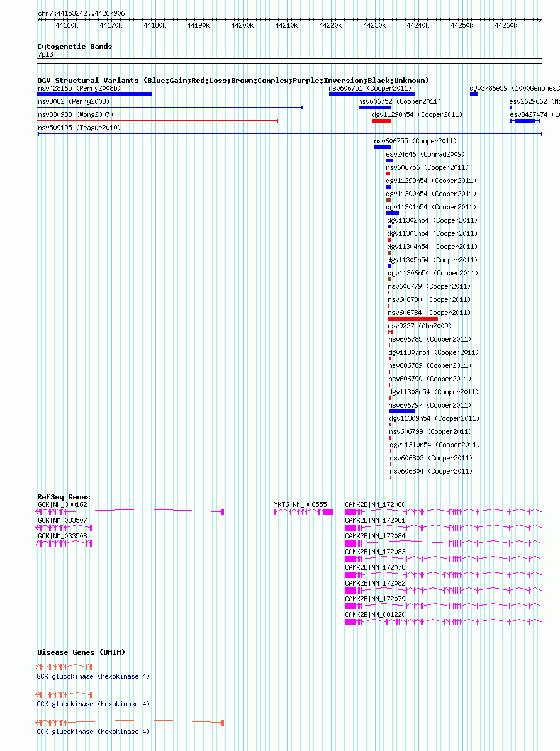This screenshot has width=560, height=751.
Task: Open nsv606802 (Cooper2011) label
Action: tap(430, 459)
